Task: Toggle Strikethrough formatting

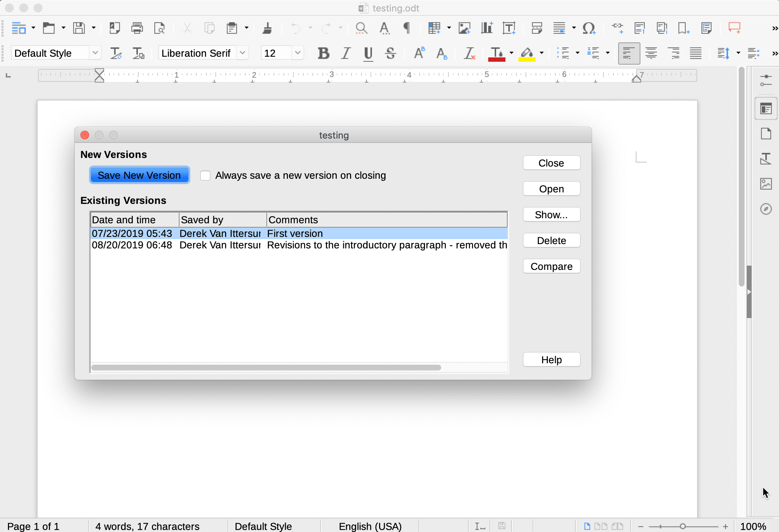Action: [x=391, y=53]
